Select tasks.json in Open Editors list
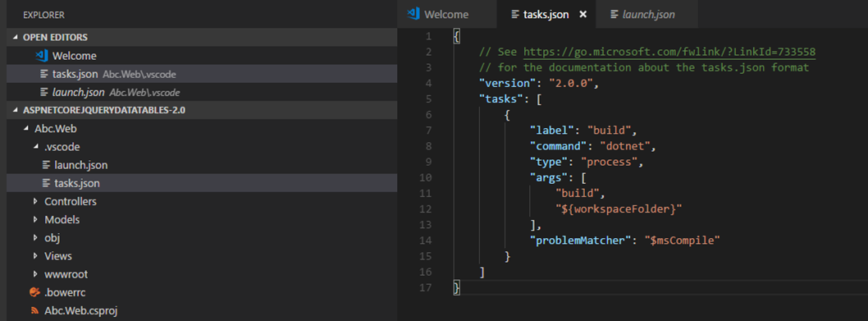The width and height of the screenshot is (868, 321). [x=202, y=74]
